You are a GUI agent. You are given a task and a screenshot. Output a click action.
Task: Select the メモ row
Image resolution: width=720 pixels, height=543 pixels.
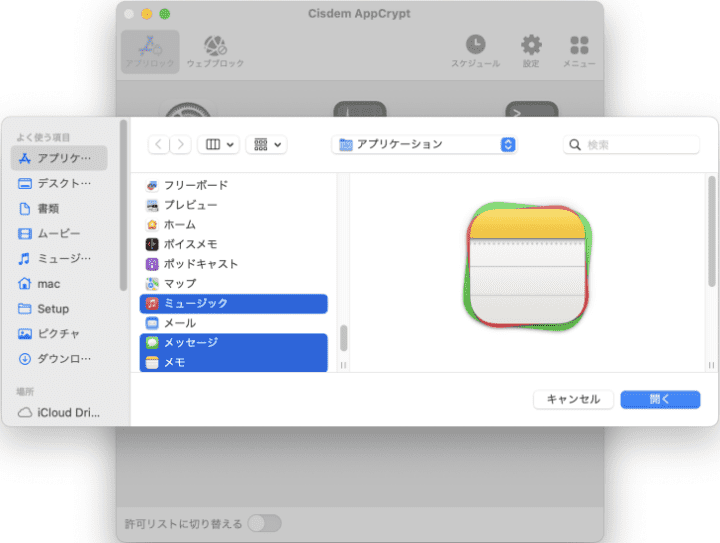click(x=233, y=362)
